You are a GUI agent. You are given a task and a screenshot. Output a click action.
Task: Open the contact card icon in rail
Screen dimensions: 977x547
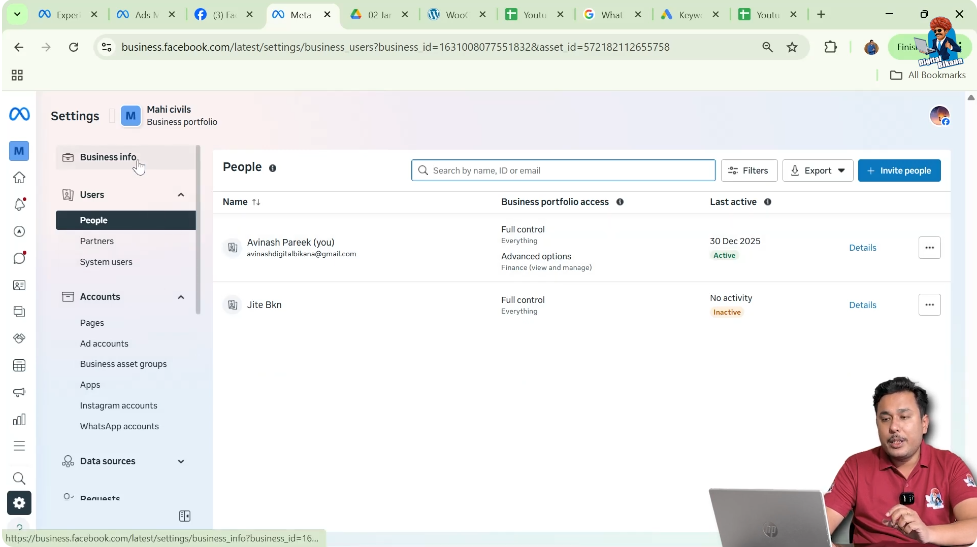tap(19, 285)
